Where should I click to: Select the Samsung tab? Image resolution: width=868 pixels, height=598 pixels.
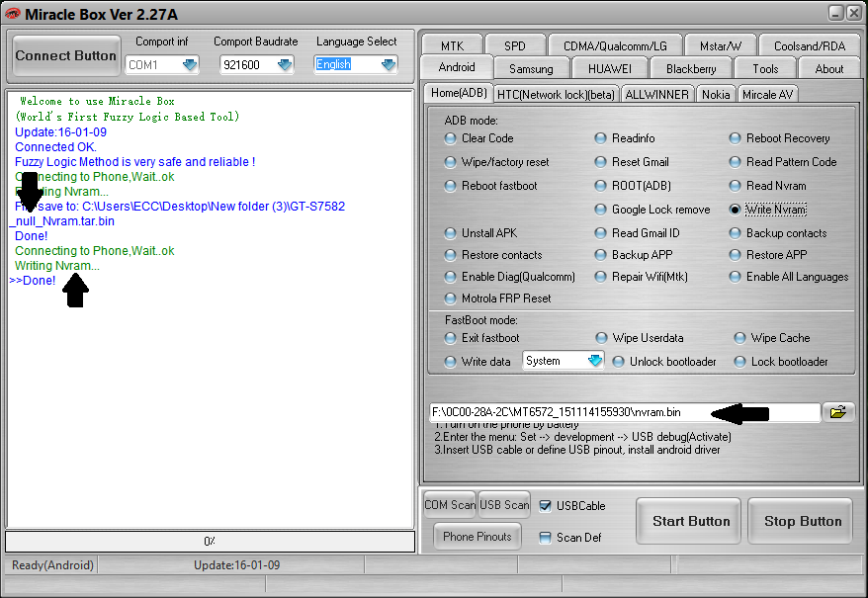pos(531,68)
